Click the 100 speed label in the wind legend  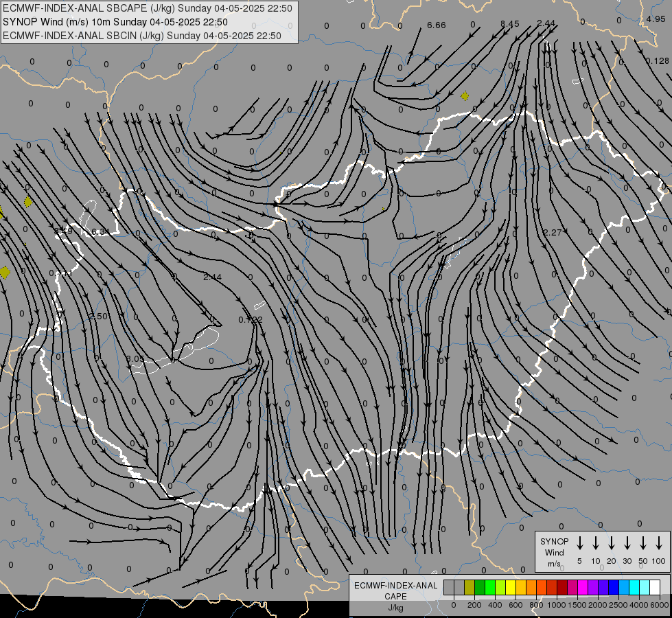(659, 561)
